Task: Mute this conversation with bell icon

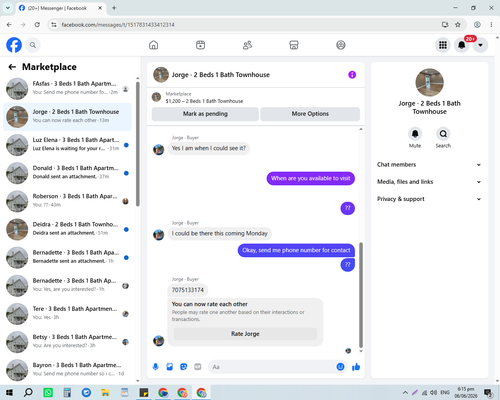Action: (415, 134)
